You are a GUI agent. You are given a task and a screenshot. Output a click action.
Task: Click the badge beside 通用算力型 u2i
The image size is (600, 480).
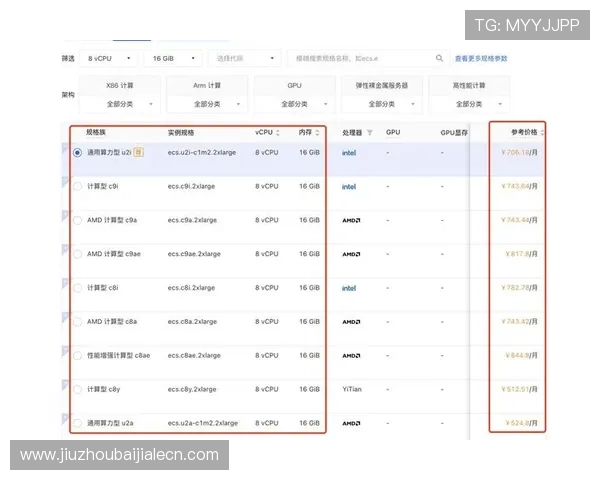138,152
